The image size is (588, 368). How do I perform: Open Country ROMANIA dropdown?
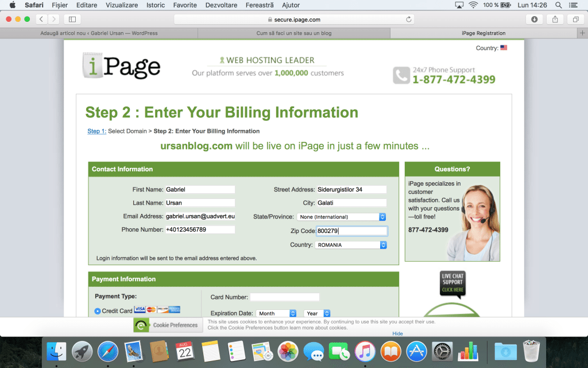(351, 245)
